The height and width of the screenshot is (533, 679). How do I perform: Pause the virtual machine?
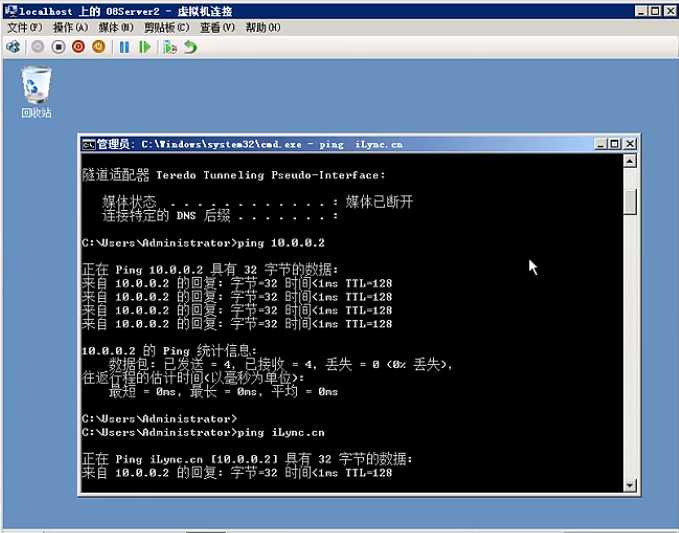(124, 47)
